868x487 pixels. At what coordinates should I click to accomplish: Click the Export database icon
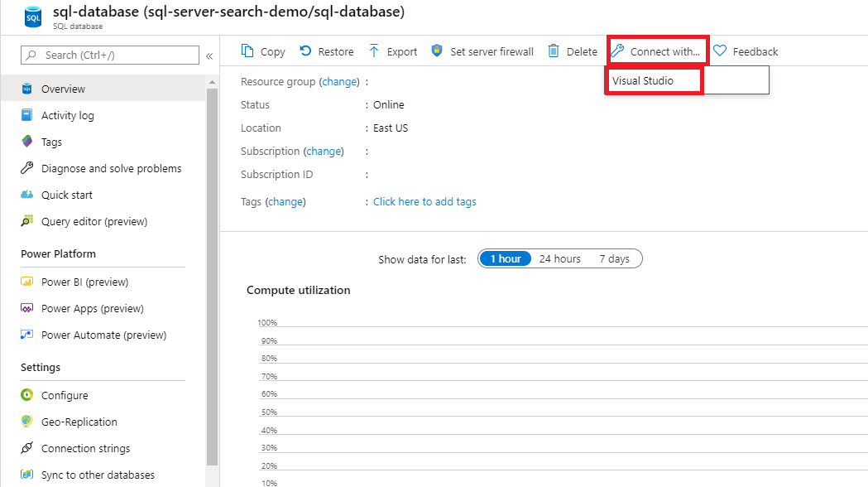392,51
